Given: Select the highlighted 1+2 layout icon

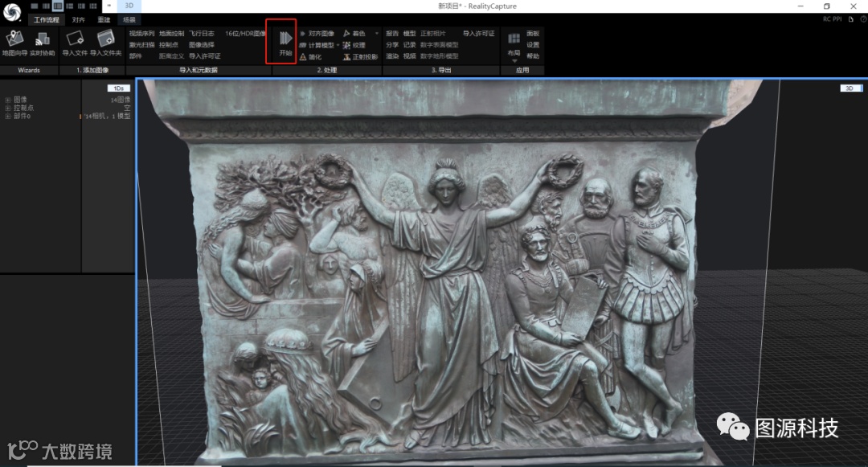Looking at the screenshot, I should (x=58, y=6).
